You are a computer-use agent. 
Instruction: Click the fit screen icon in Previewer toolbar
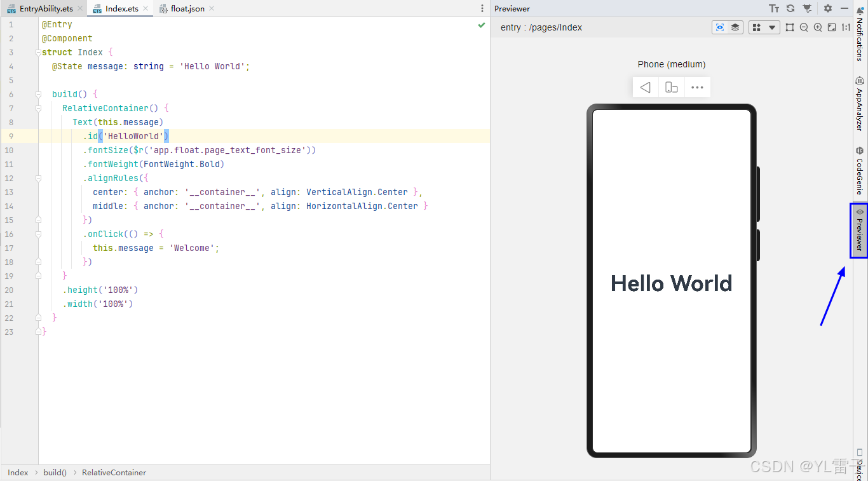click(832, 27)
